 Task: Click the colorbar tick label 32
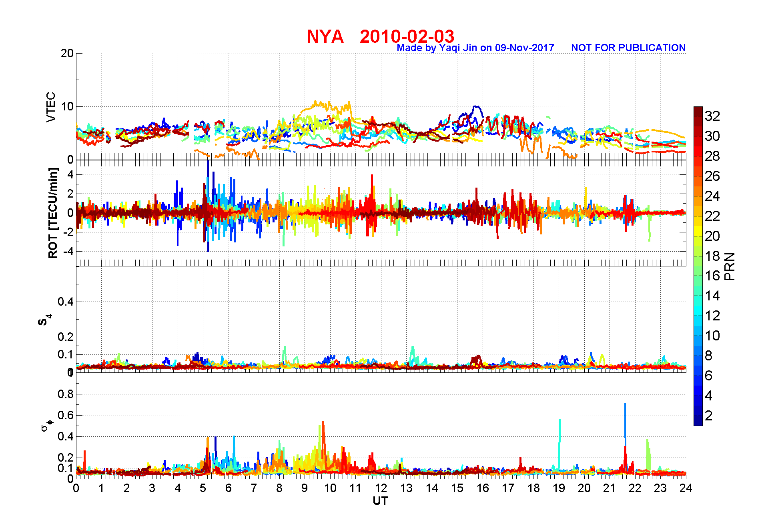(712, 116)
